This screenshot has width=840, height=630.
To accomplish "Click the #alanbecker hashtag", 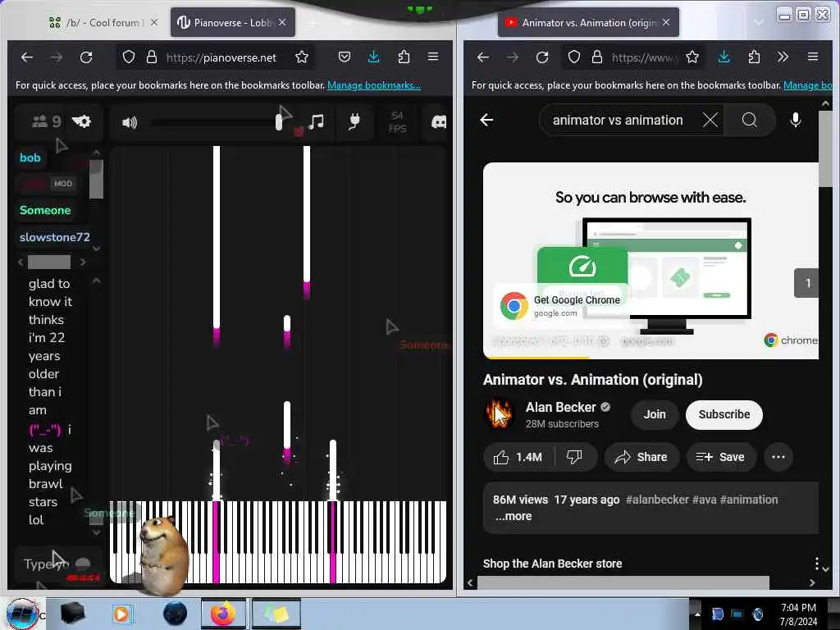I will 657,500.
